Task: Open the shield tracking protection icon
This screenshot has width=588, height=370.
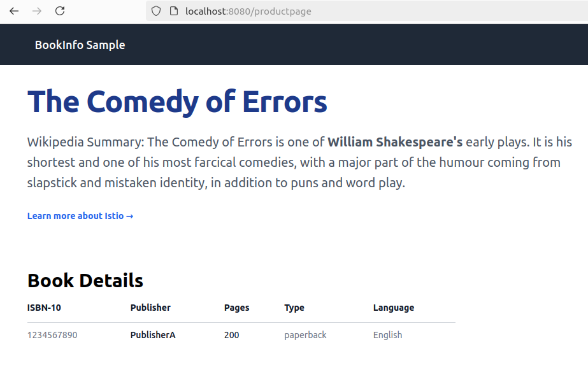Action: 156,11
